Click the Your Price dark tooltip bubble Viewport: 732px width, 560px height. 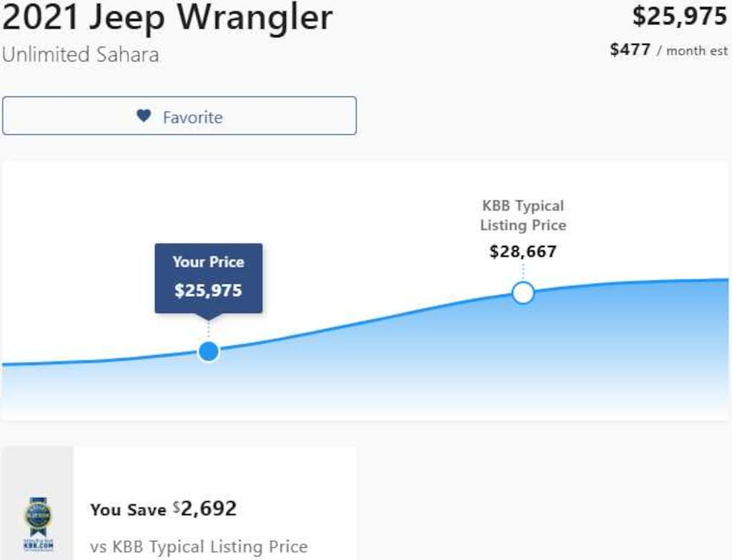coord(208,278)
